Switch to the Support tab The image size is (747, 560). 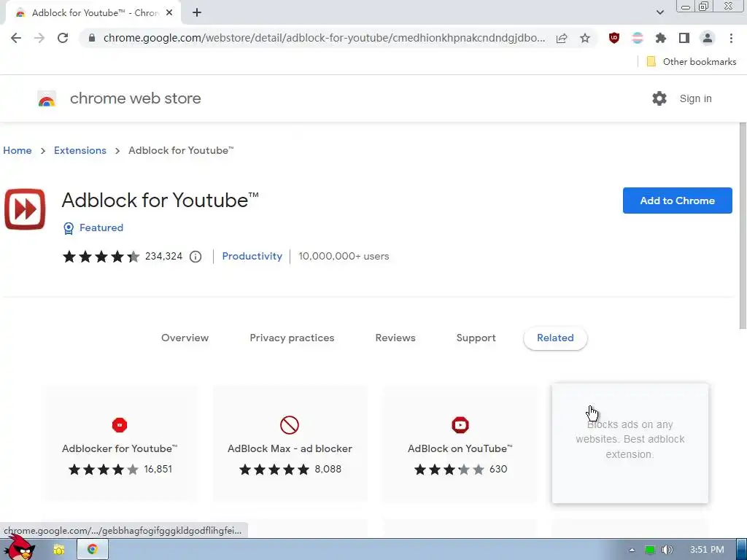coord(476,338)
